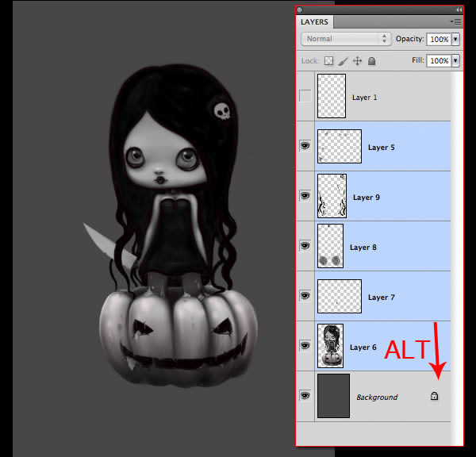Click the lock position move icon
Image resolution: width=476 pixels, height=457 pixels.
pos(357,61)
